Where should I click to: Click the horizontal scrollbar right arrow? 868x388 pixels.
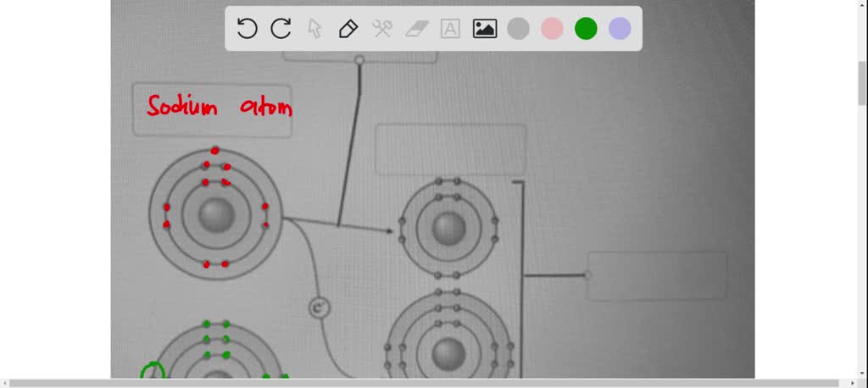point(853,383)
